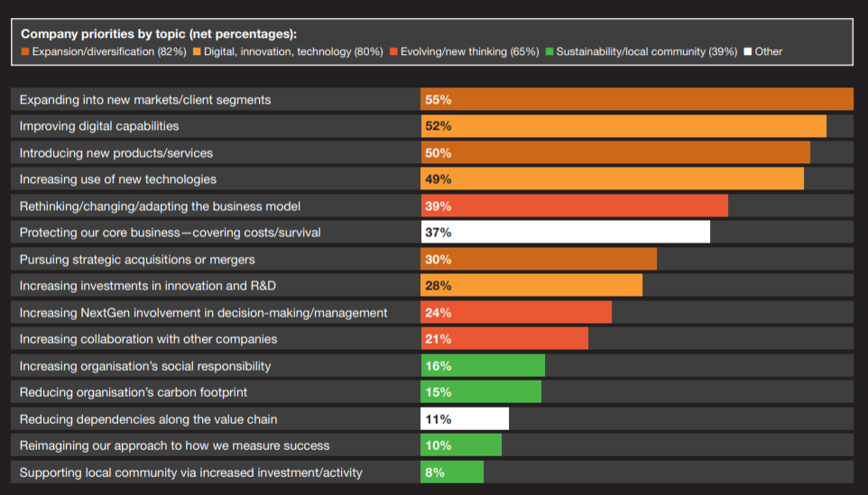Click the 8% value on the bottom green bar
This screenshot has height=495, width=868.
(x=434, y=472)
